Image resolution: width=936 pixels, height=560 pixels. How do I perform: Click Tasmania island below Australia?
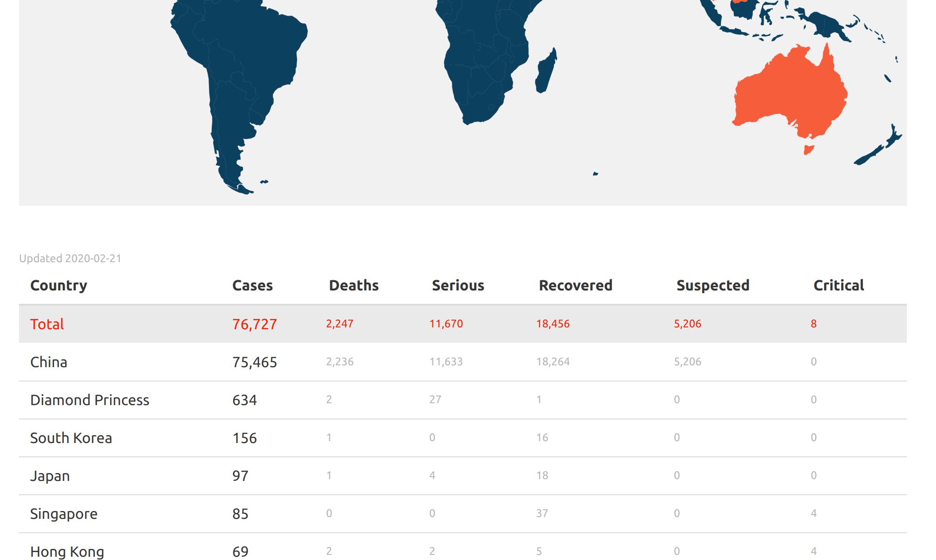808,150
